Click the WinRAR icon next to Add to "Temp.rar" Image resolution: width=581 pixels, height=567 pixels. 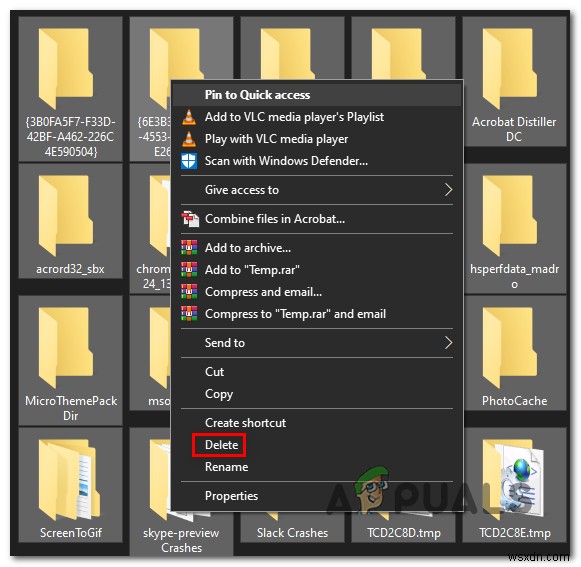tap(189, 269)
